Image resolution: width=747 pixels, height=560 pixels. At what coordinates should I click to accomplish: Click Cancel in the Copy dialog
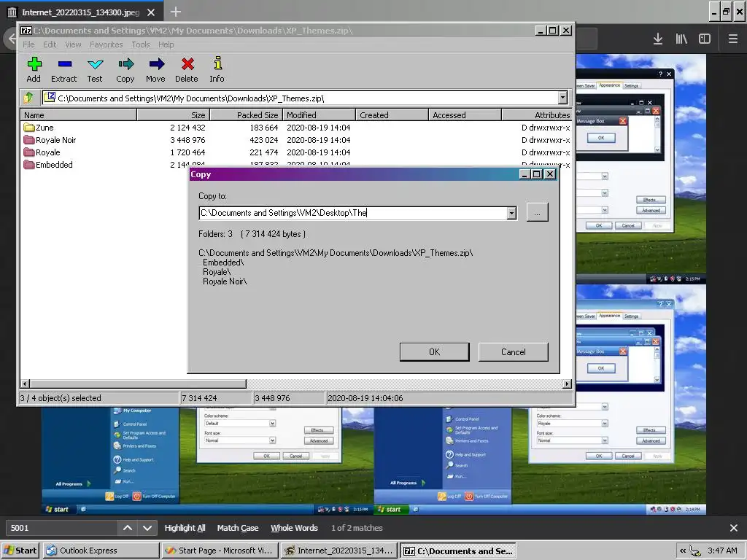point(513,352)
